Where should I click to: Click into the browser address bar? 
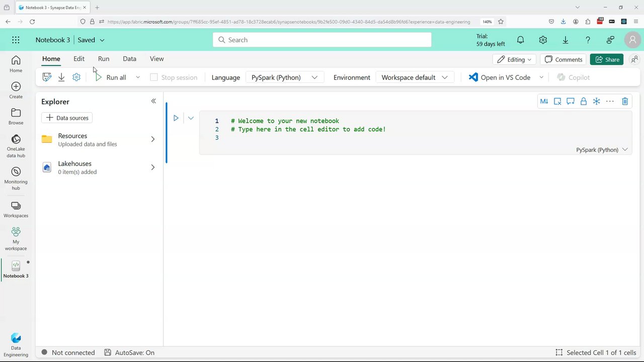[x=288, y=22]
